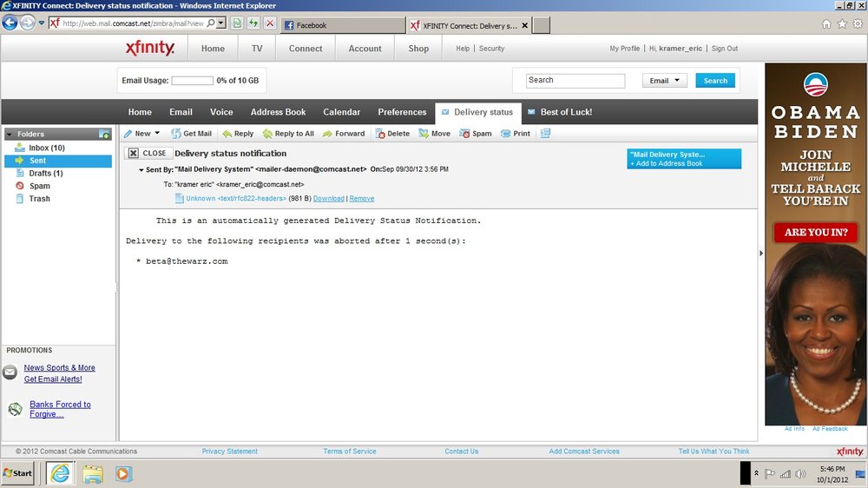Viewport: 868px width, 488px height.
Task: Switch to the Best of Luck! tab
Action: [x=560, y=112]
